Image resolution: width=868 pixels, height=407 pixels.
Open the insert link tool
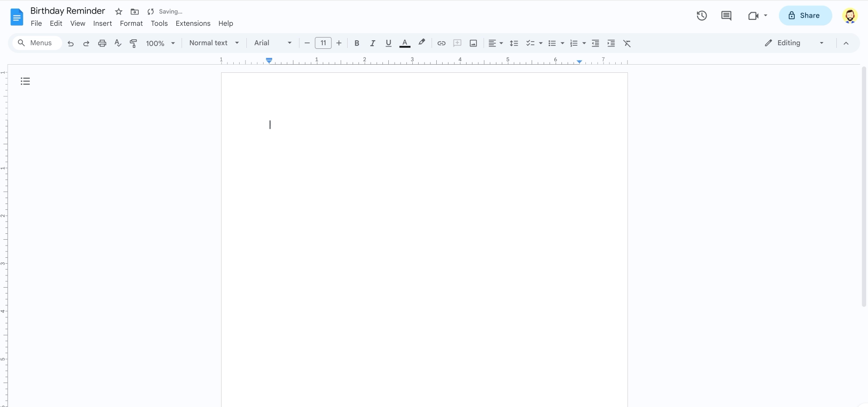(442, 43)
